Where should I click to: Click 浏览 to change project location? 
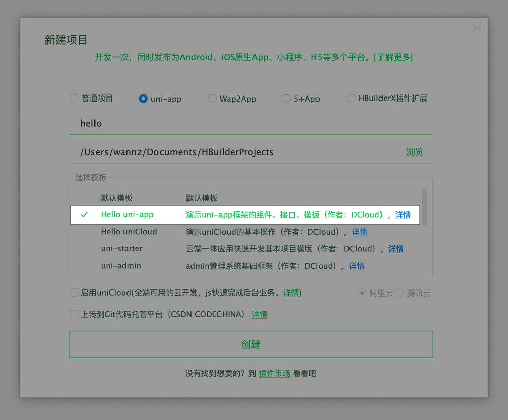pos(415,152)
